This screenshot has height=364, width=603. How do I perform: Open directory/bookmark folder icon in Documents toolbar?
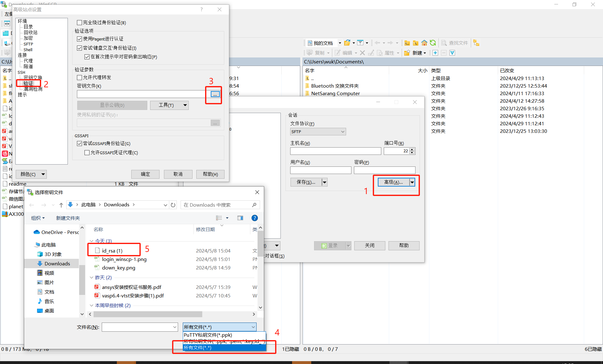pyautogui.click(x=347, y=43)
